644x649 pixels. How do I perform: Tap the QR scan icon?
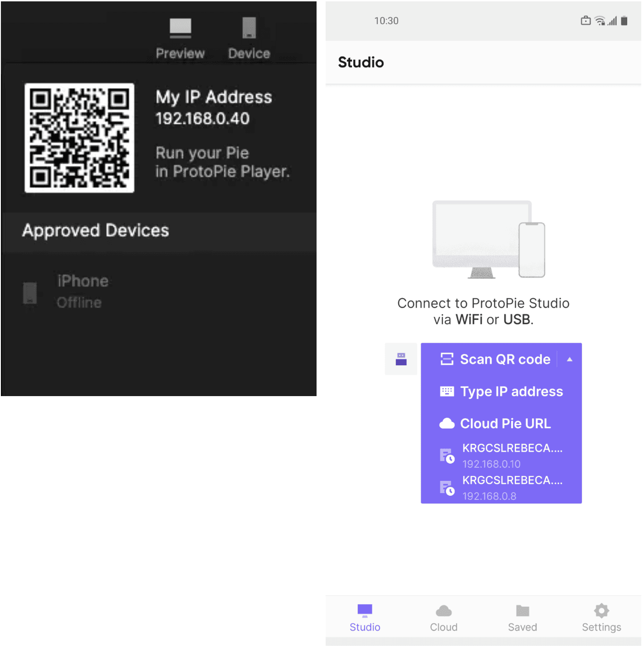[447, 359]
